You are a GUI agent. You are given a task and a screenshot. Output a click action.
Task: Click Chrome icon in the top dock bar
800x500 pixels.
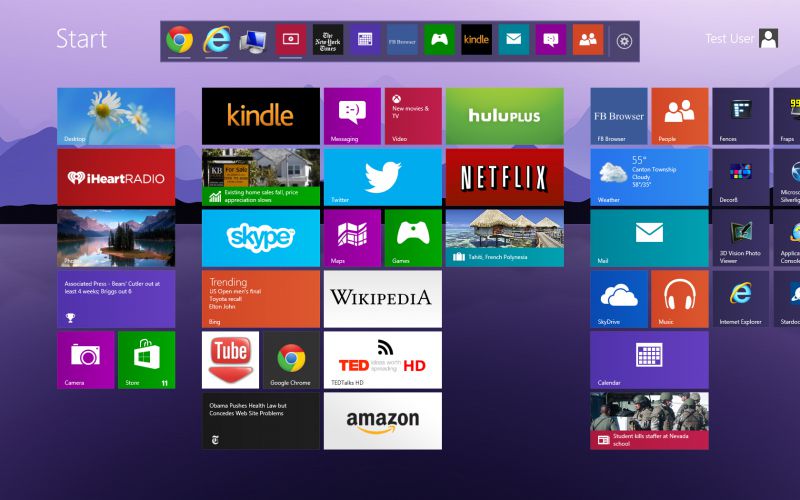coord(180,40)
